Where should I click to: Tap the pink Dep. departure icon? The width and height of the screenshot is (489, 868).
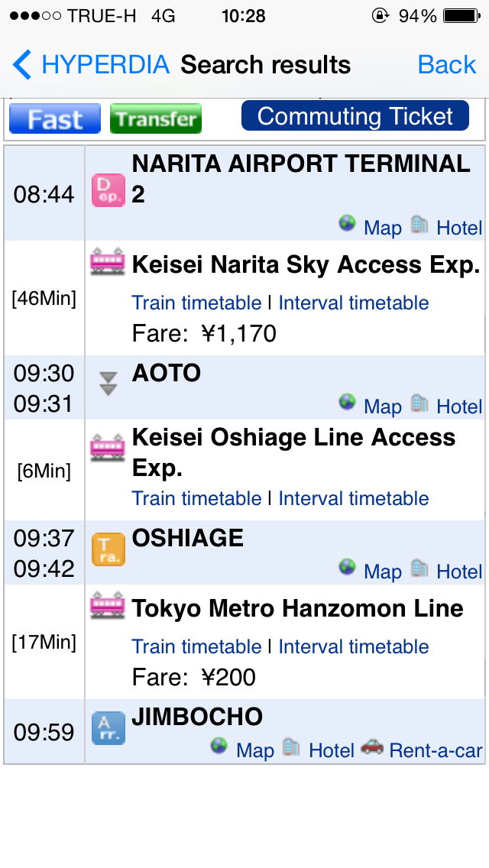point(108,190)
